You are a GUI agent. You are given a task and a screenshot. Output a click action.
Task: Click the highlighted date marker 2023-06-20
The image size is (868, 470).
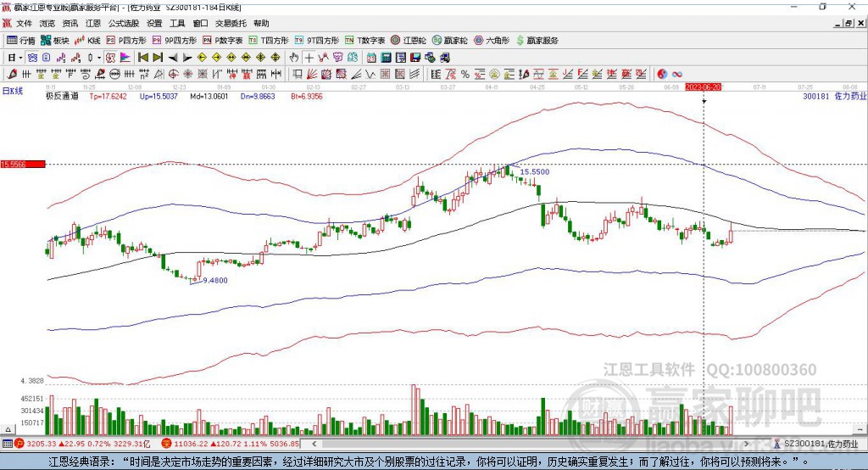[x=703, y=87]
